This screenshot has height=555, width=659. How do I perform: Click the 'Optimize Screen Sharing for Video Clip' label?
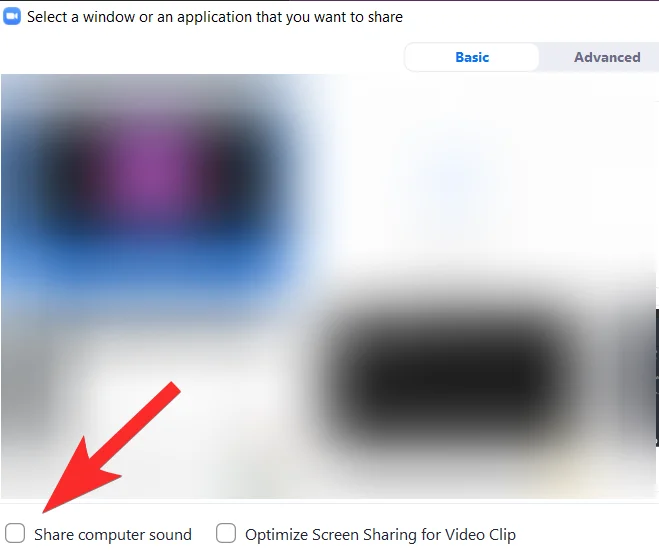[380, 535]
